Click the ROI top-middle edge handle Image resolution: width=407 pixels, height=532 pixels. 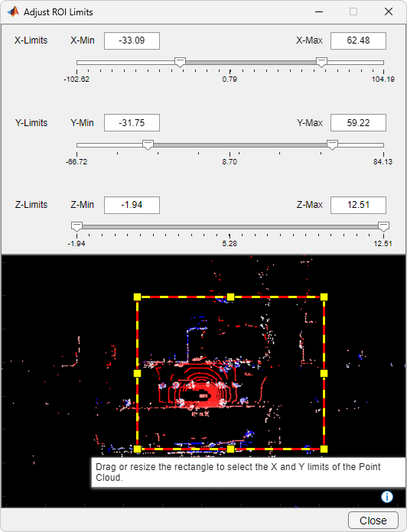[x=230, y=297]
